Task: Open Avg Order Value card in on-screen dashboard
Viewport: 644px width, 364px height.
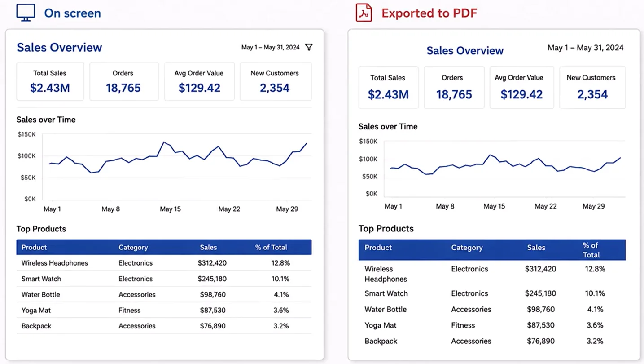Action: [x=199, y=81]
